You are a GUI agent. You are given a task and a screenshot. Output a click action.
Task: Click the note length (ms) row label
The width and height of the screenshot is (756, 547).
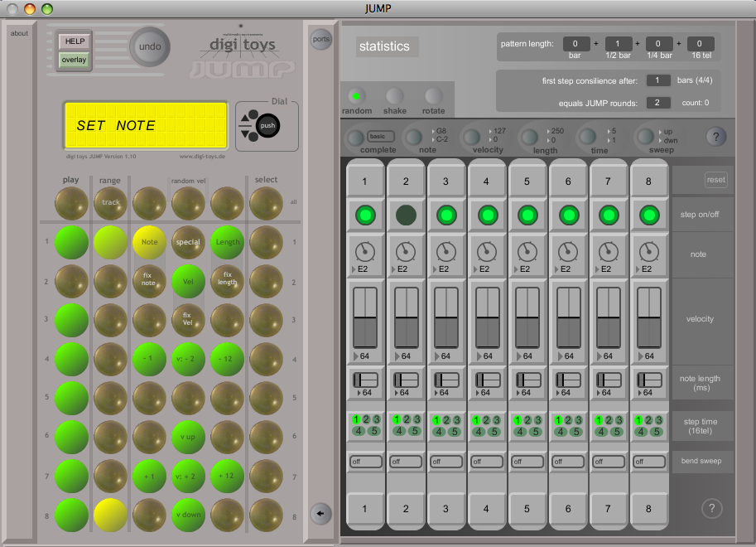pos(700,383)
